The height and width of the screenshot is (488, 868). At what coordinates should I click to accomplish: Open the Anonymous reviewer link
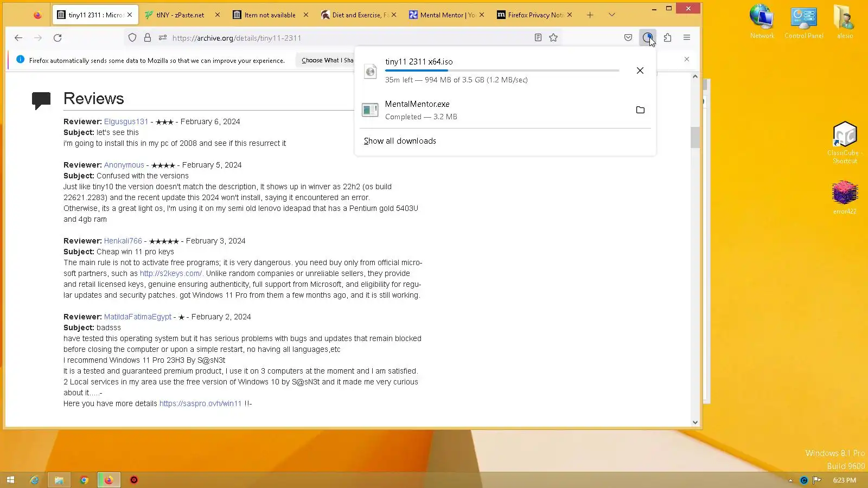tap(124, 165)
